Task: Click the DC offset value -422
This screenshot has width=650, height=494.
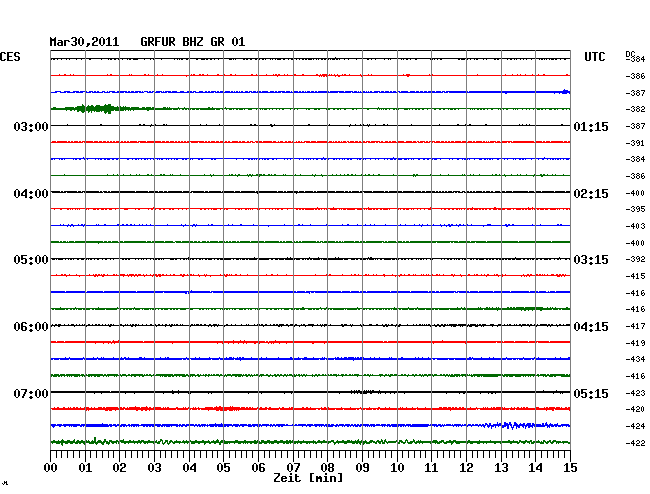Action: tap(635, 443)
